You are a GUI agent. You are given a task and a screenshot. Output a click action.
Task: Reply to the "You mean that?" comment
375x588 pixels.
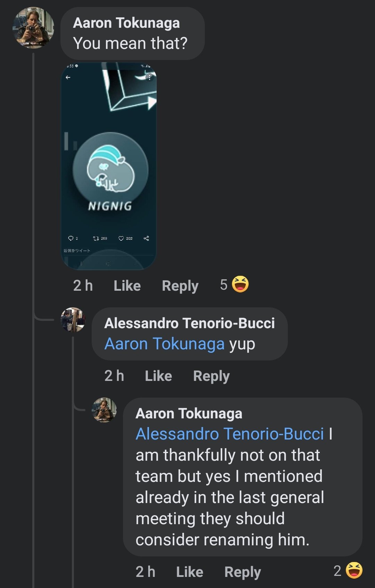180,286
